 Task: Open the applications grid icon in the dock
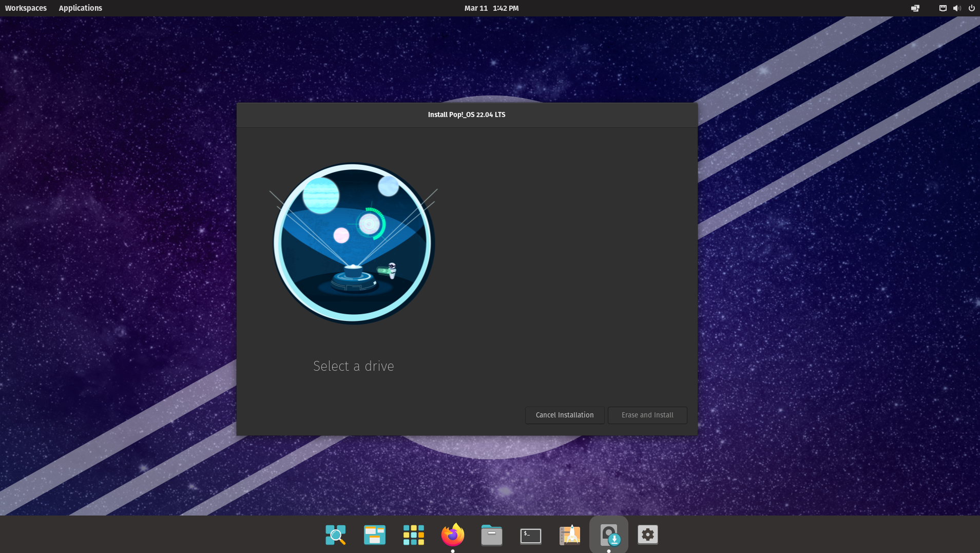click(x=414, y=535)
